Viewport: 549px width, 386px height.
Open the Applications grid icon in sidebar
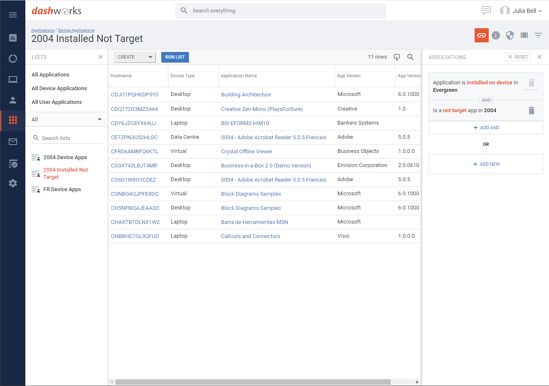click(13, 120)
